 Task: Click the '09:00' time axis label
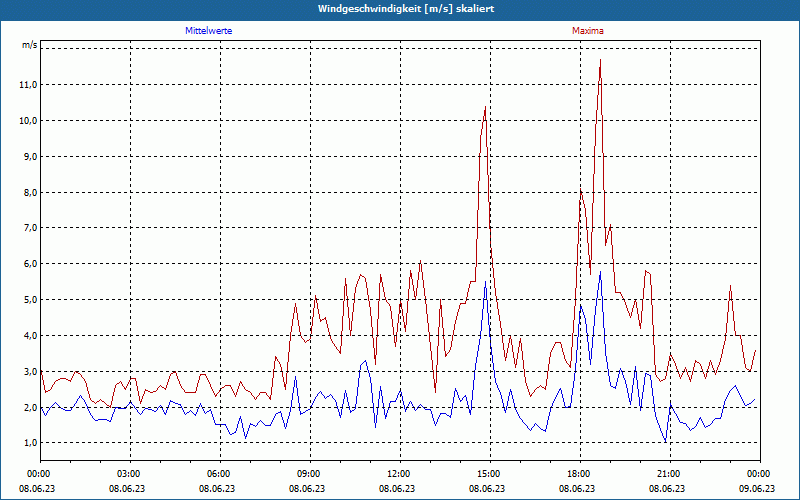coord(310,474)
